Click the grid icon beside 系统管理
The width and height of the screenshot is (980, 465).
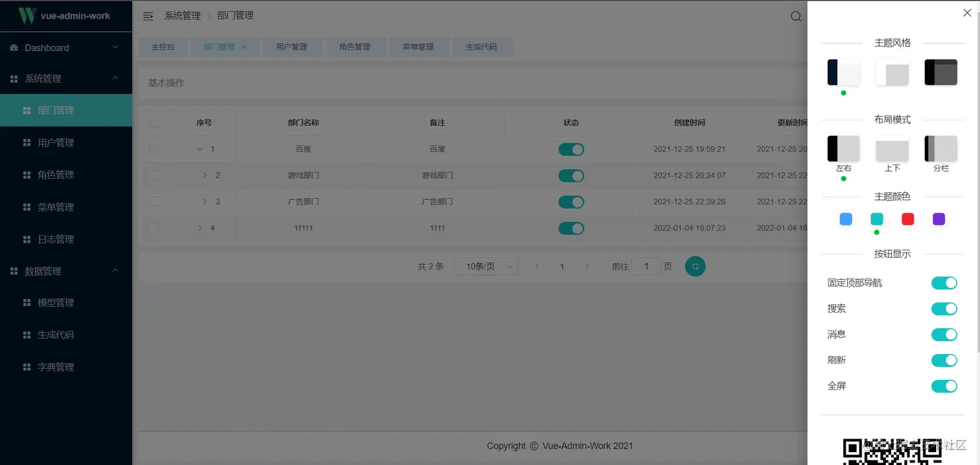pyautogui.click(x=14, y=79)
